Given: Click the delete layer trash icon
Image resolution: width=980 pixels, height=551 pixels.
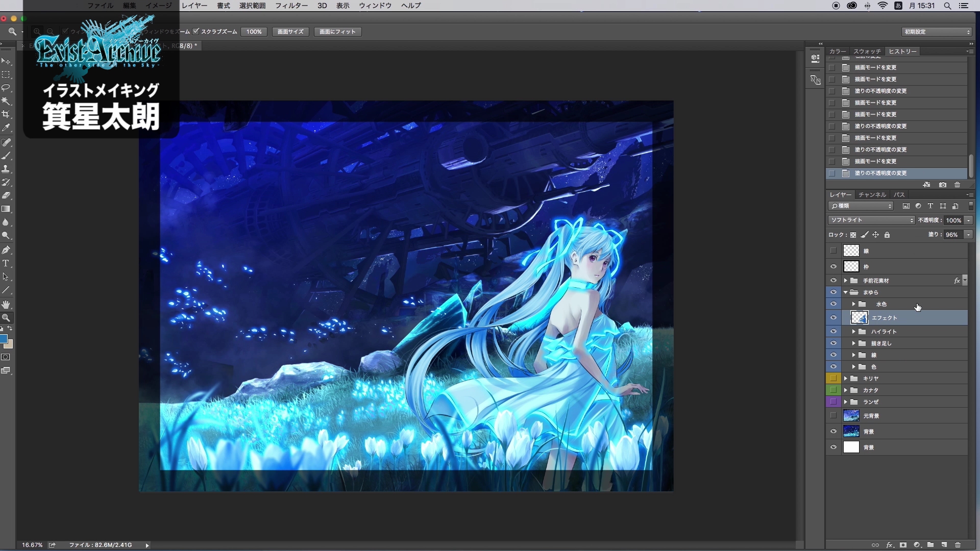Looking at the screenshot, I should (x=958, y=545).
